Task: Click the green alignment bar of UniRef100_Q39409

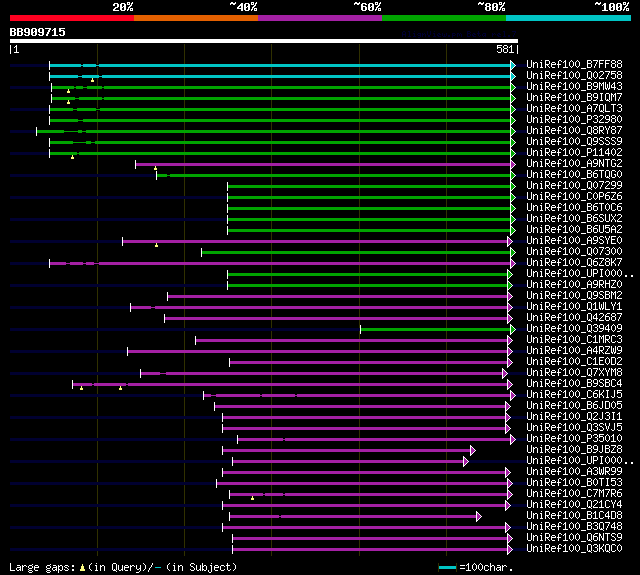Action: click(x=436, y=330)
